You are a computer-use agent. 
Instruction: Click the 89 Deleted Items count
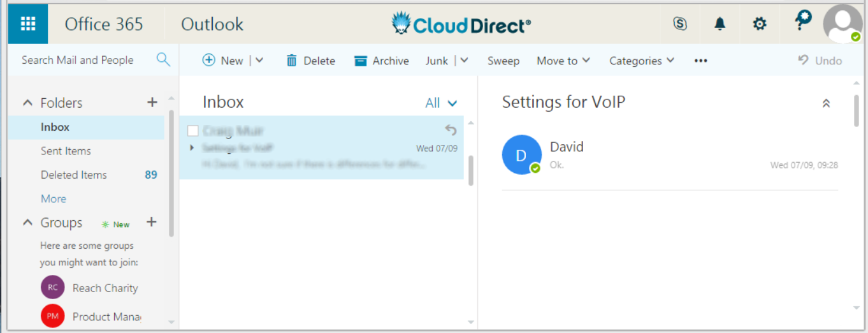click(x=151, y=175)
